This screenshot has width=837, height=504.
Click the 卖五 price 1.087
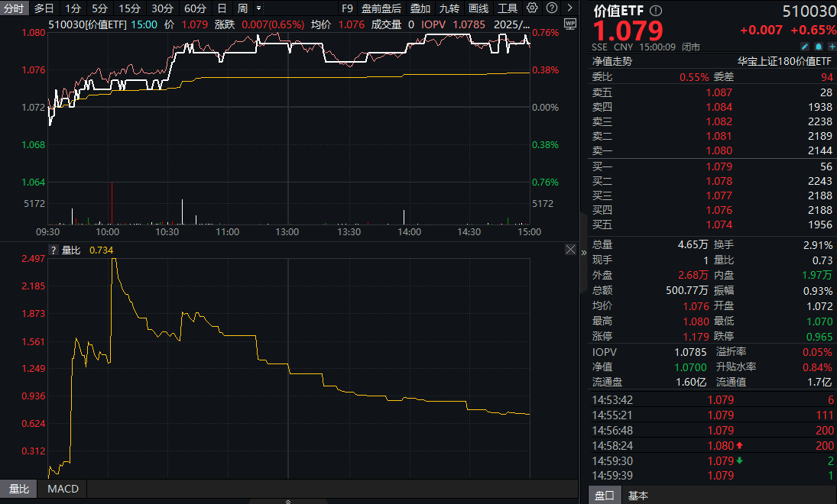tap(719, 92)
